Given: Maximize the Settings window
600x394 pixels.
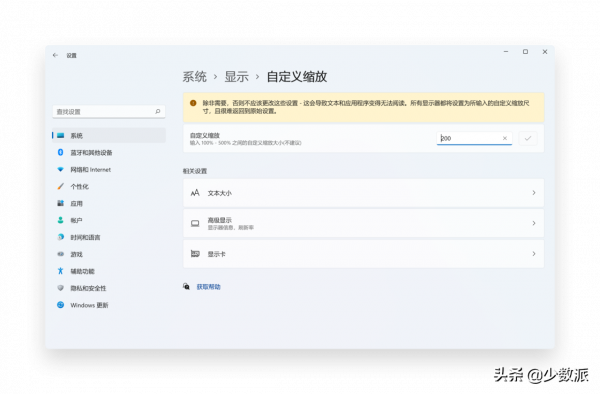Looking at the screenshot, I should tap(525, 52).
